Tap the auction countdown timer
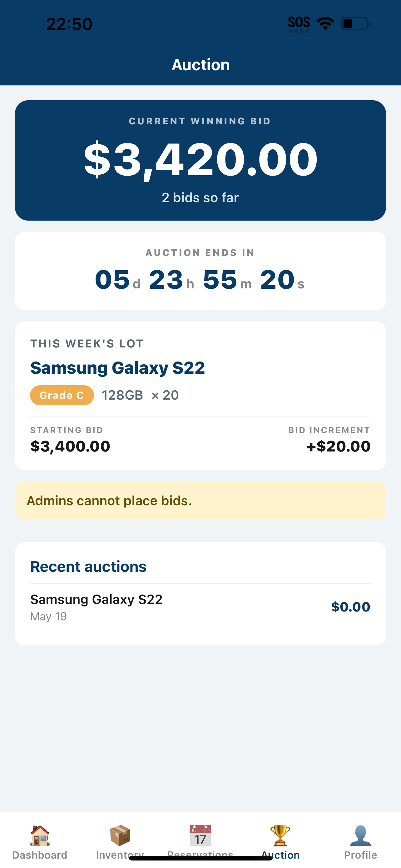 pos(200,280)
